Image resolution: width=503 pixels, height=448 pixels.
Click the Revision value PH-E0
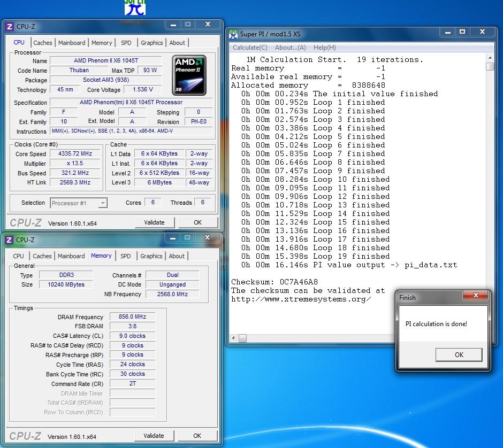[199, 121]
